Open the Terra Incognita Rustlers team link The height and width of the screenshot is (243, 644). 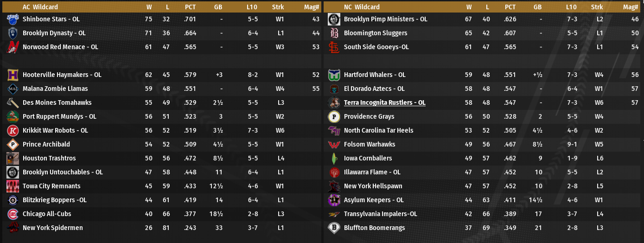(x=384, y=102)
